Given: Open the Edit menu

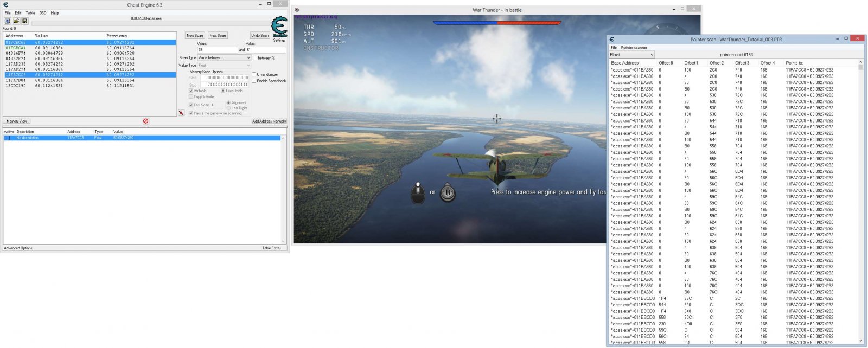Looking at the screenshot, I should tap(18, 13).
